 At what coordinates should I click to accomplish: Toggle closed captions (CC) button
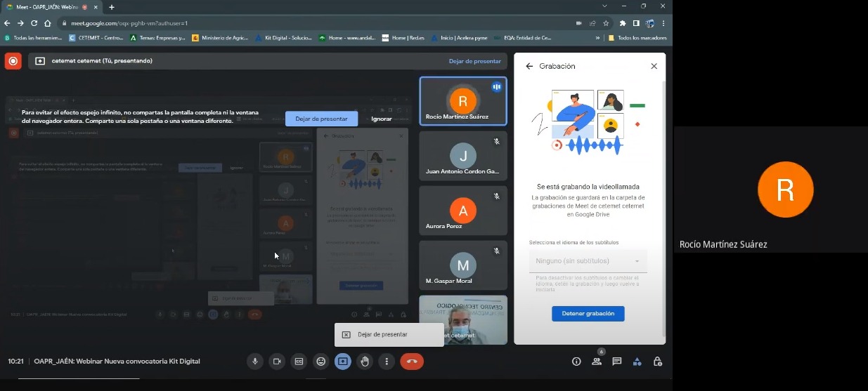[299, 362]
